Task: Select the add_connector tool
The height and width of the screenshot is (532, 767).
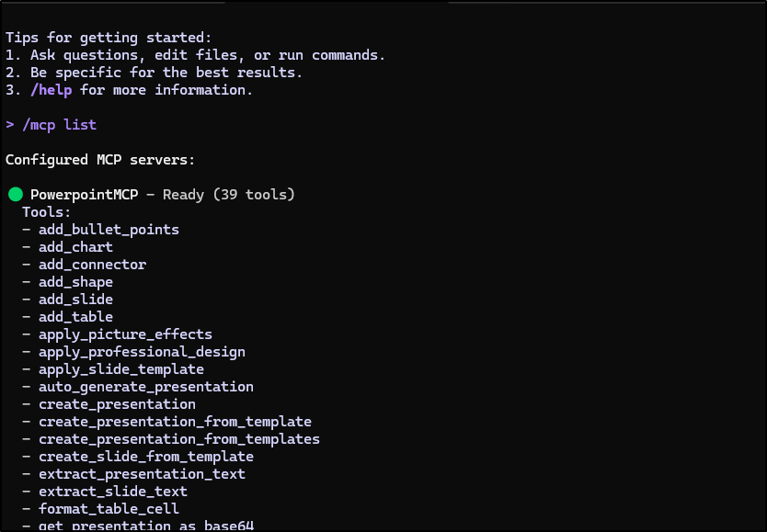Action: pyautogui.click(x=92, y=265)
